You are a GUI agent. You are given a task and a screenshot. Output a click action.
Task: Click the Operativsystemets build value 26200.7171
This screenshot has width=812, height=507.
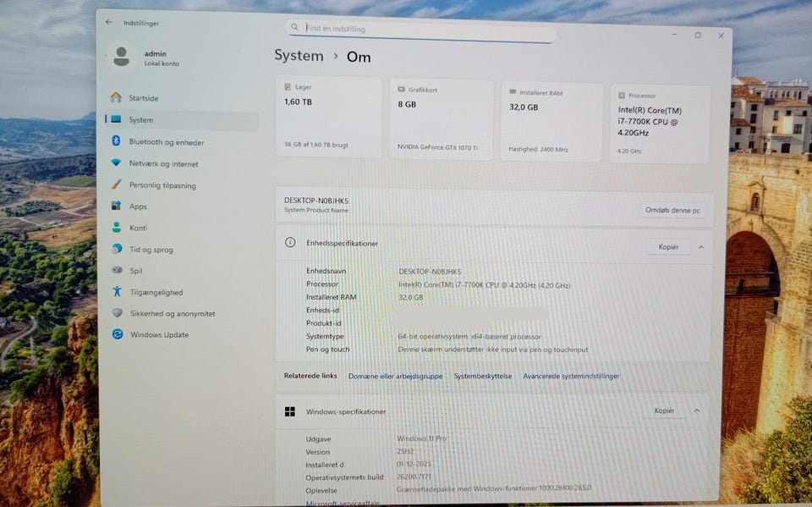pyautogui.click(x=414, y=477)
